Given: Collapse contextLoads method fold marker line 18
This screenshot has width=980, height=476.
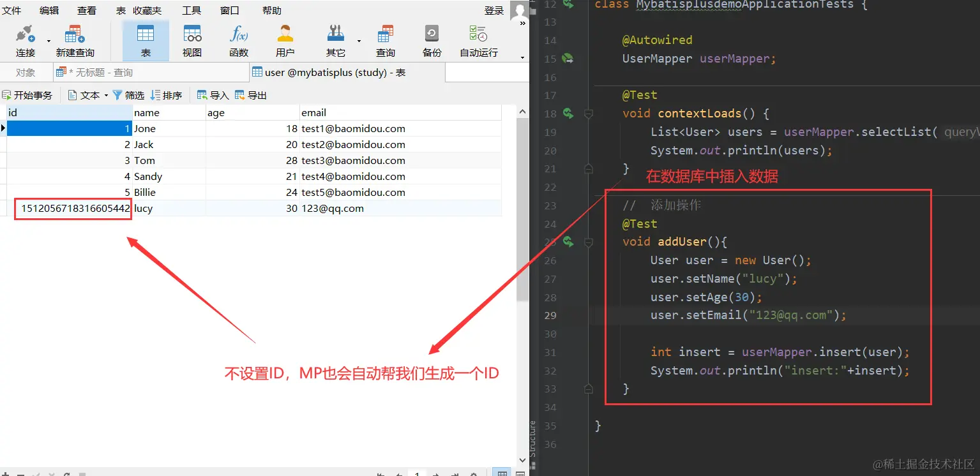Looking at the screenshot, I should tap(589, 114).
